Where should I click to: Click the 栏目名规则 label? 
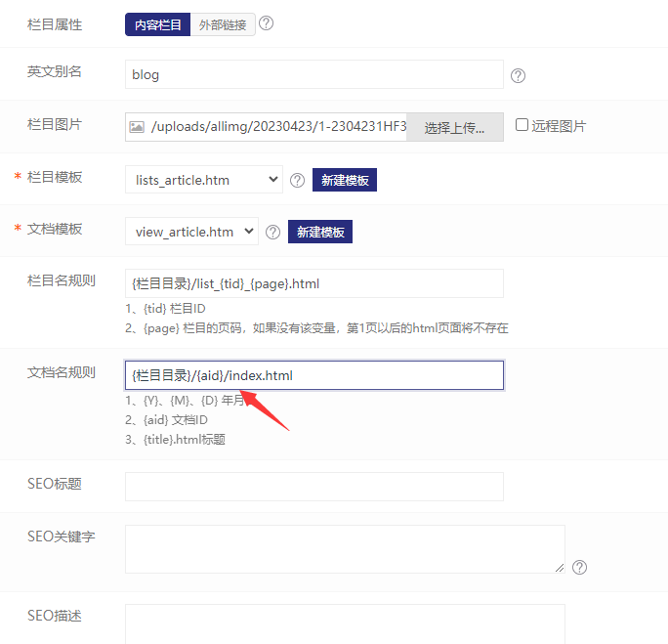click(x=62, y=280)
